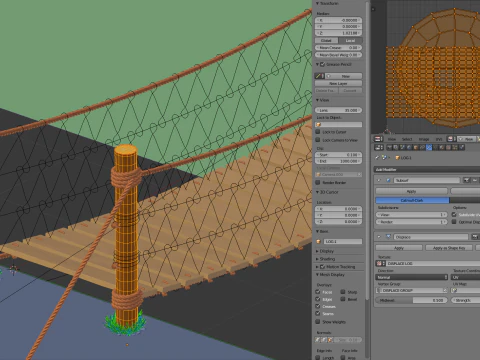
Task: Click the New Layer button
Action: pyautogui.click(x=338, y=83)
